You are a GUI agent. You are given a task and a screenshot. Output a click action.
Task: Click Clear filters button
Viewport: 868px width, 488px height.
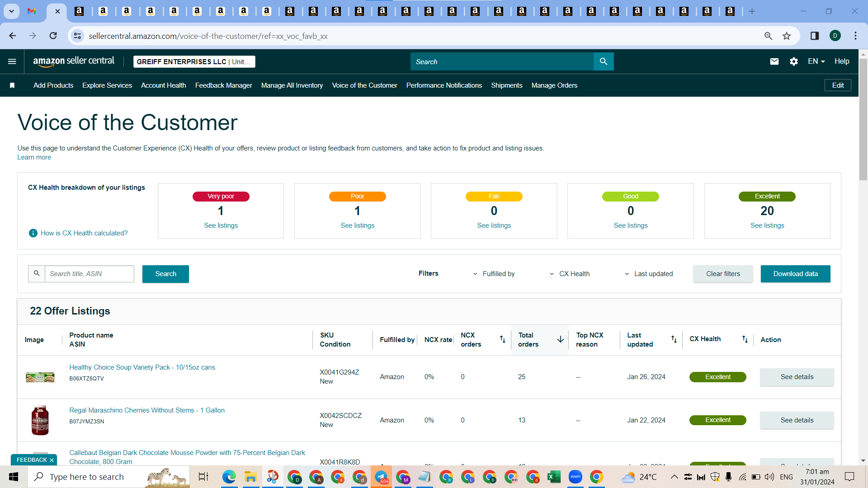click(x=723, y=274)
